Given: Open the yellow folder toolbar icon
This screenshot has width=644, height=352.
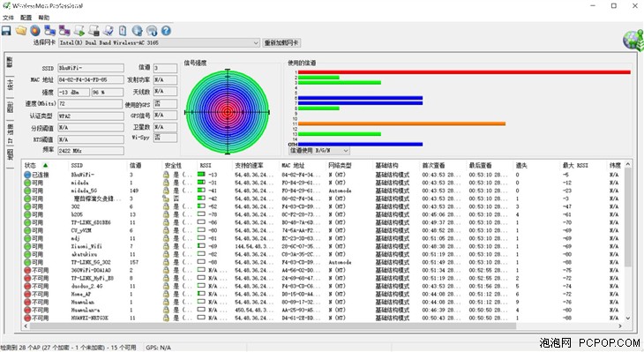Looking at the screenshot, I should 21,30.
